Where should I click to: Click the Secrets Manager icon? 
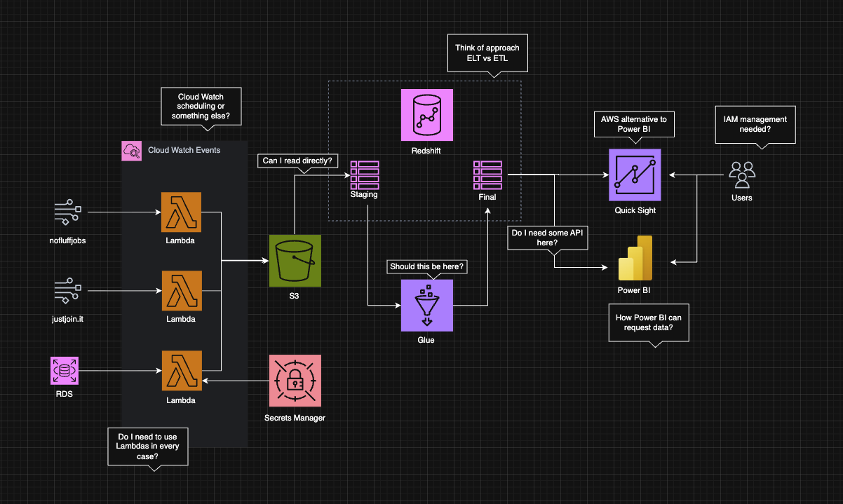(x=295, y=381)
